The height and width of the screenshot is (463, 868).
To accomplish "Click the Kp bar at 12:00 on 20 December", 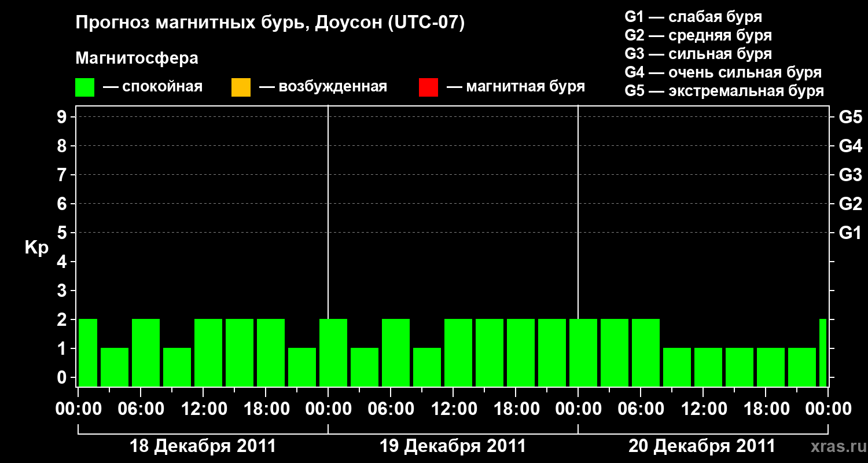I will [708, 367].
